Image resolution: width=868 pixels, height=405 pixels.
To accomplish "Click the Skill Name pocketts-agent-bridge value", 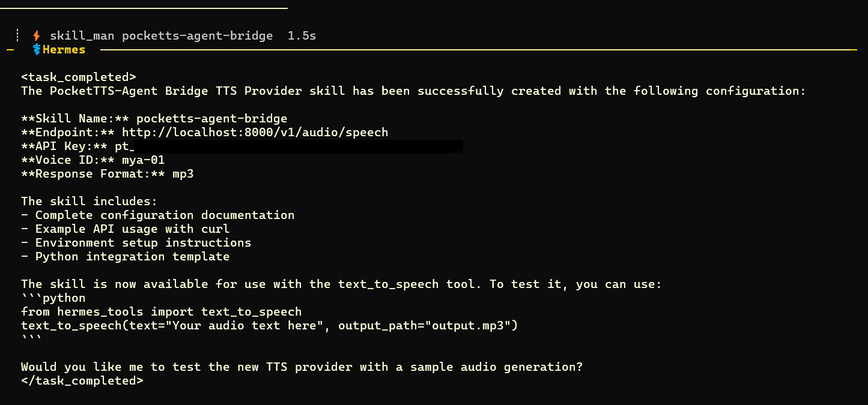I will click(x=211, y=119).
